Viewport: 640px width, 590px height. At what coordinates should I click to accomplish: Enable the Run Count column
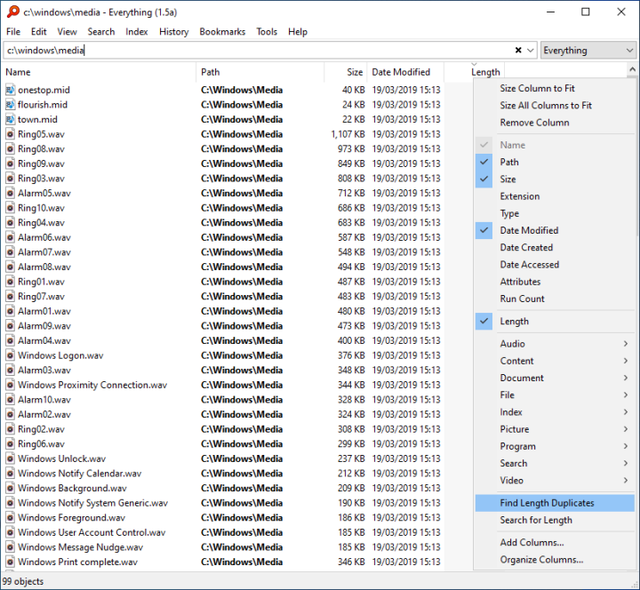click(555, 299)
